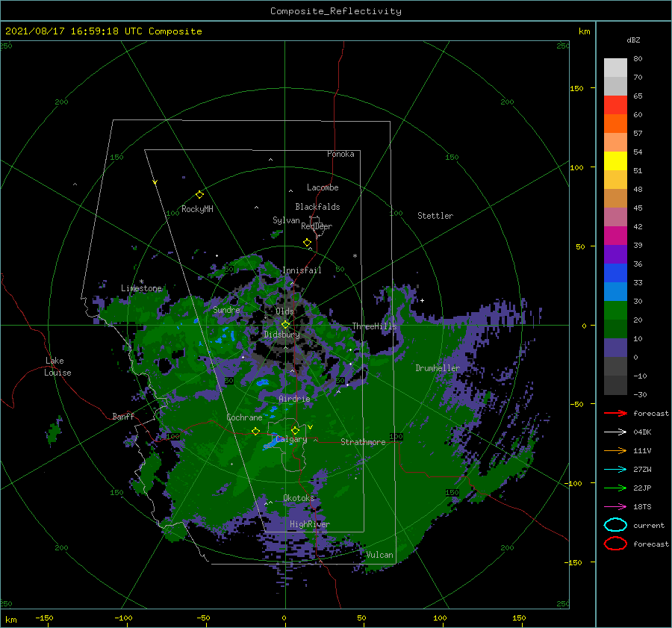Click the yellow diamond marker beside RockyMH

click(x=199, y=195)
